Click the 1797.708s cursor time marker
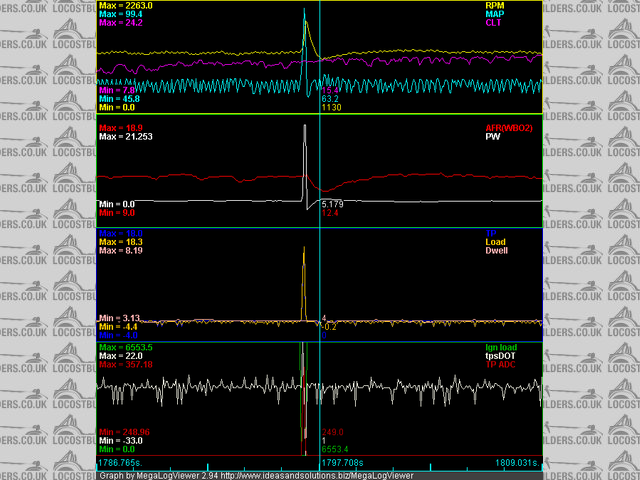The width and height of the screenshot is (640, 480). pyautogui.click(x=341, y=464)
